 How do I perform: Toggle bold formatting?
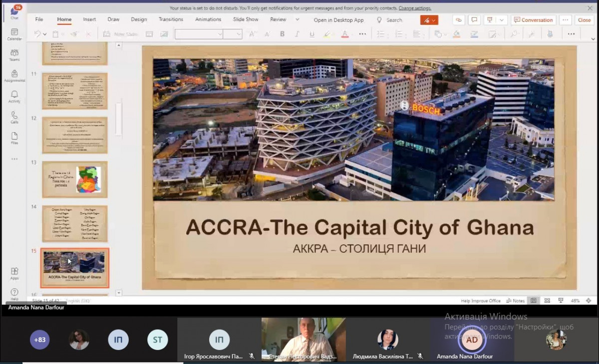click(x=282, y=34)
